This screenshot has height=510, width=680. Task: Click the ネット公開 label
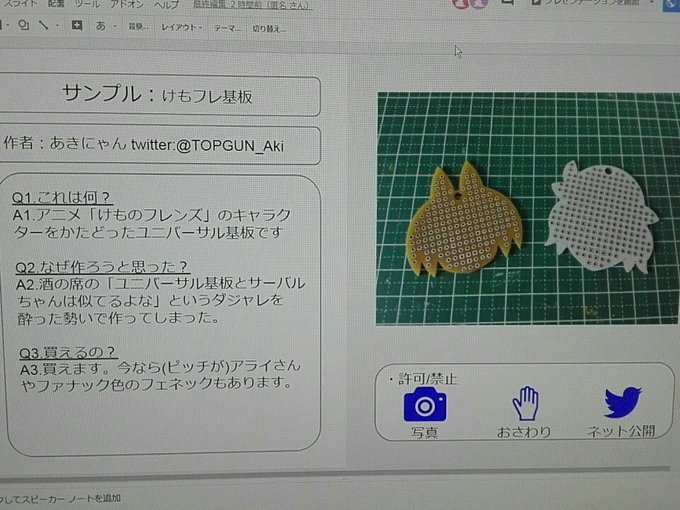pyautogui.click(x=621, y=431)
